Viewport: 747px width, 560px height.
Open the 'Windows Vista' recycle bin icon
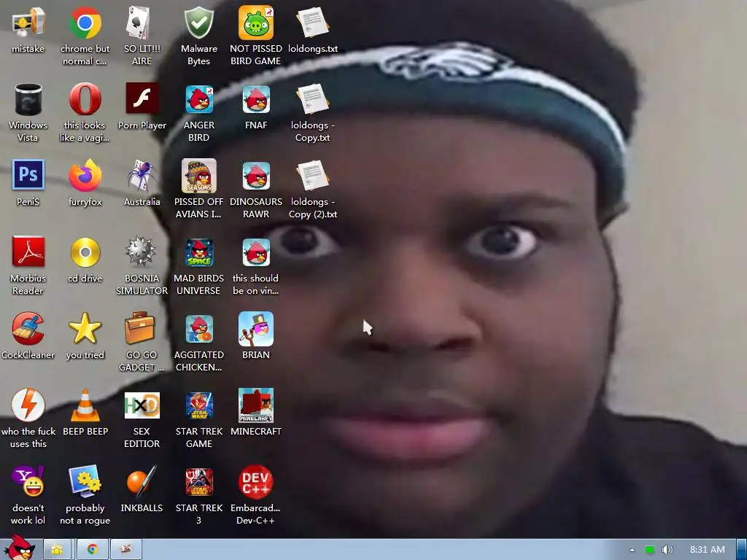pyautogui.click(x=28, y=99)
